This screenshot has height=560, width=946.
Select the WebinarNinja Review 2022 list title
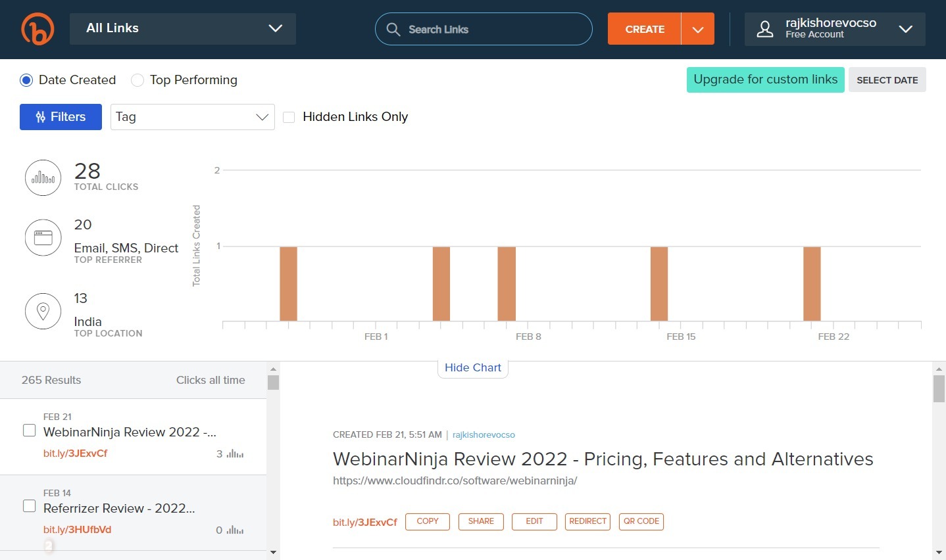[x=130, y=432]
